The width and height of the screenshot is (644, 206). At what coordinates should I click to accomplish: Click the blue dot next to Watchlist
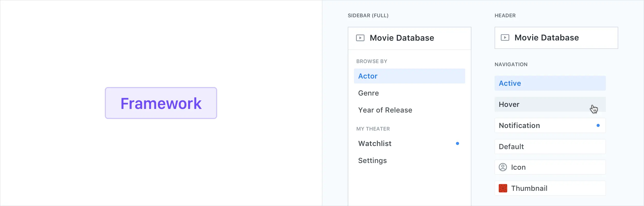tap(457, 144)
